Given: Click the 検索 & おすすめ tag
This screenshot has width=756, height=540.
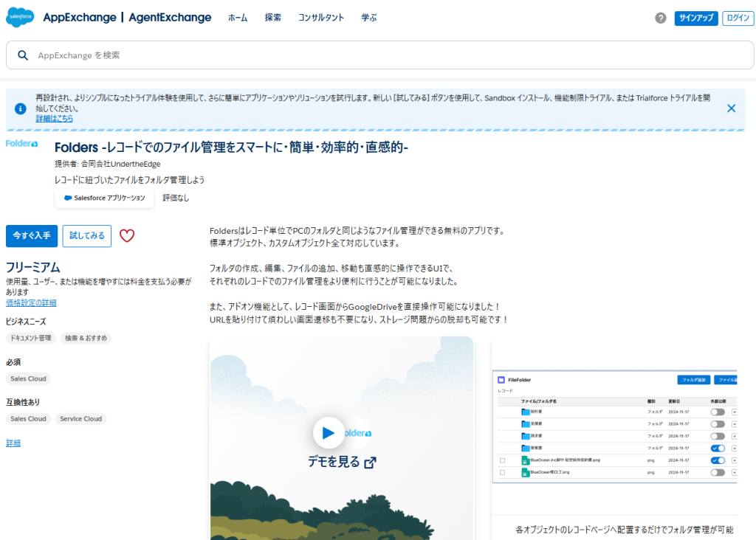Looking at the screenshot, I should point(86,338).
